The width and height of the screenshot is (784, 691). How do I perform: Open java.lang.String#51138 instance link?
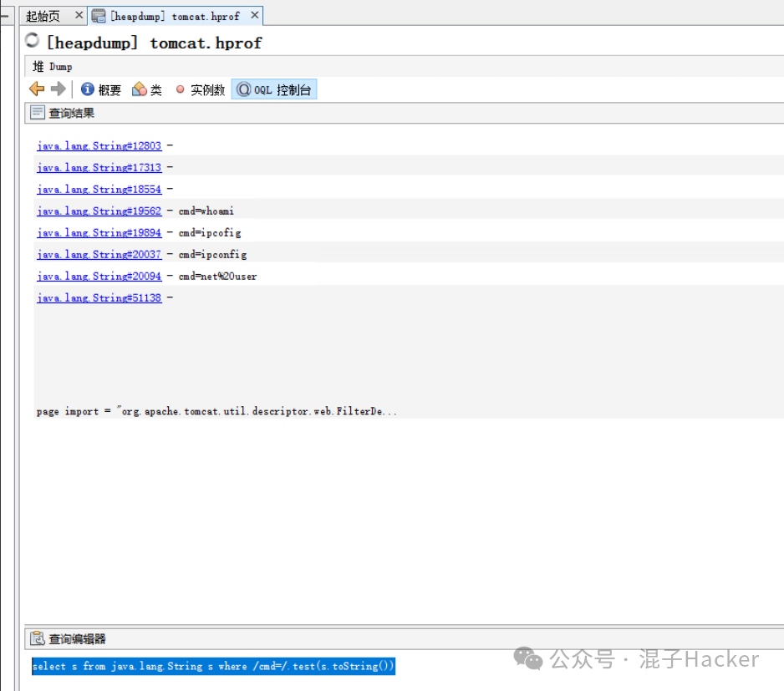tap(99, 298)
